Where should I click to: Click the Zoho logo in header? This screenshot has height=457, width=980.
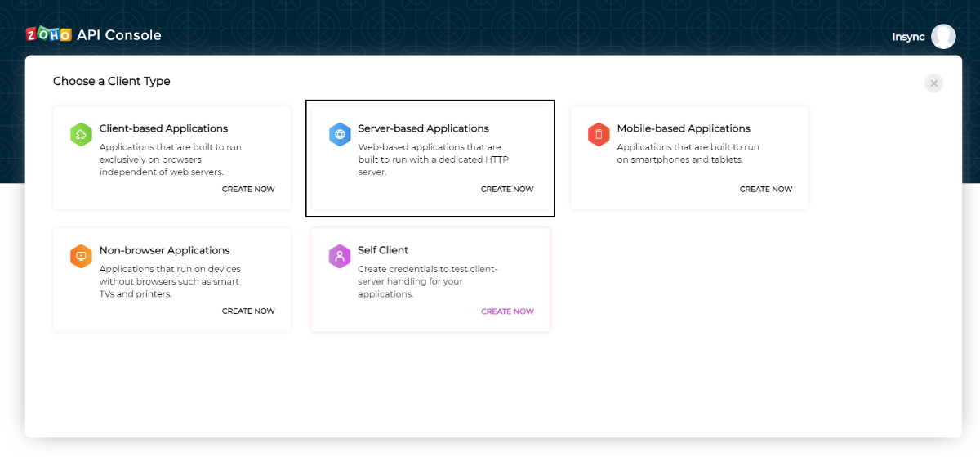[x=48, y=34]
